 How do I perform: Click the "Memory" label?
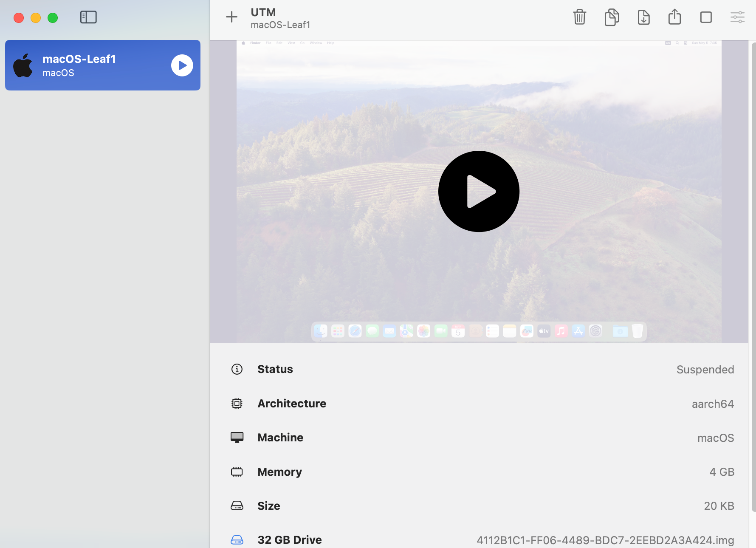pos(279,472)
